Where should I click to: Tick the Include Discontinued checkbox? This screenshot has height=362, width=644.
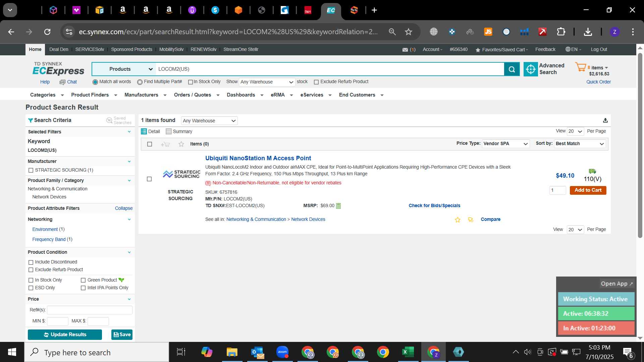(31, 262)
